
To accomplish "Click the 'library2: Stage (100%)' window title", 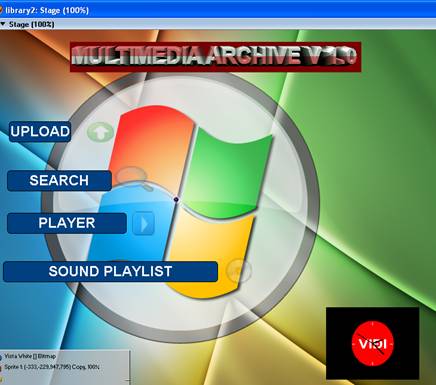I will (47, 10).
